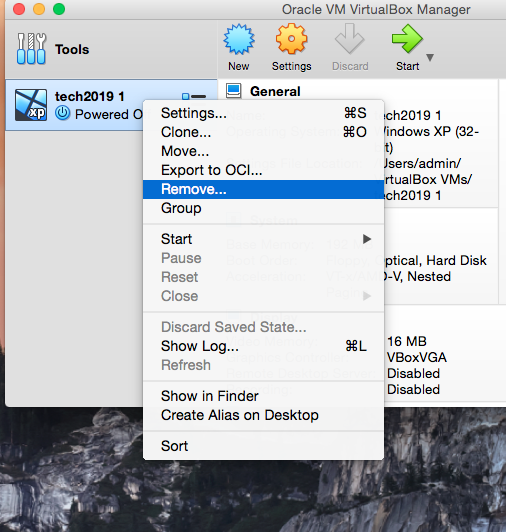The width and height of the screenshot is (506, 532).
Task: Click the tech2019 1 machine name in list
Action: pyautogui.click(x=90, y=96)
